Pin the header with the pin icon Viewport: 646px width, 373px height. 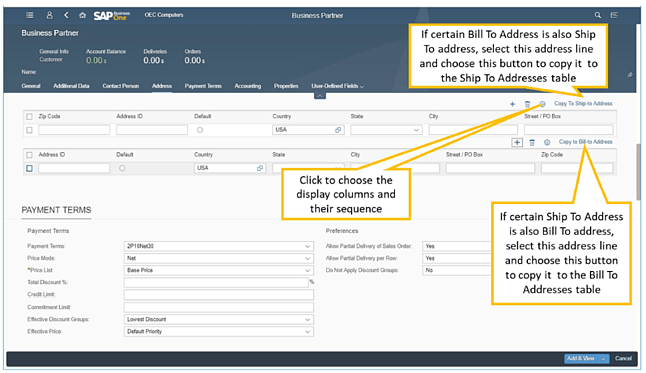(x=630, y=75)
